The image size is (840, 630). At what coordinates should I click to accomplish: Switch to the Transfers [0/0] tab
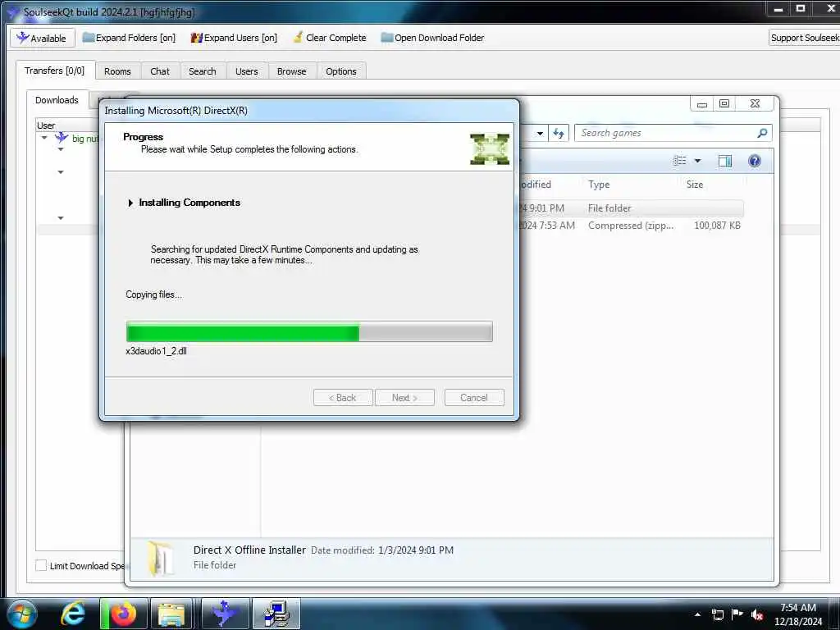(55, 71)
